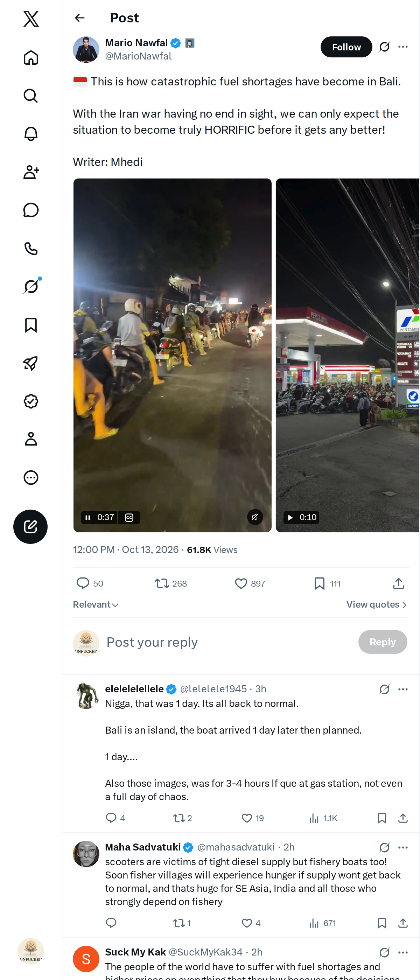
Task: Open more options on elelelelellele's reply
Action: 403,689
